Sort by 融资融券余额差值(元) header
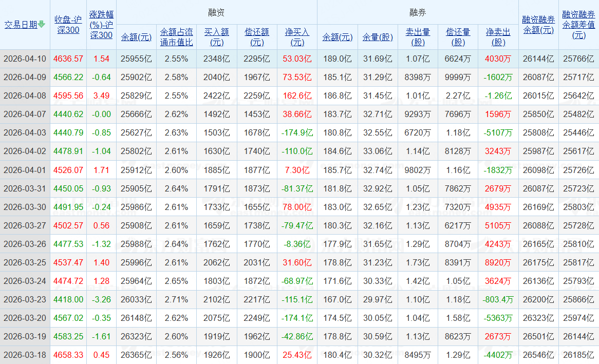 pyautogui.click(x=578, y=25)
